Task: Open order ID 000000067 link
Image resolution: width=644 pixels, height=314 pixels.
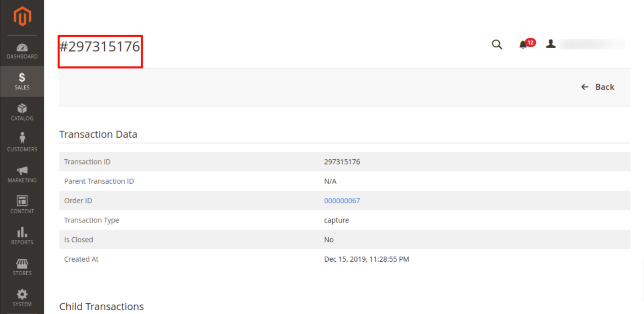Action: tap(342, 201)
